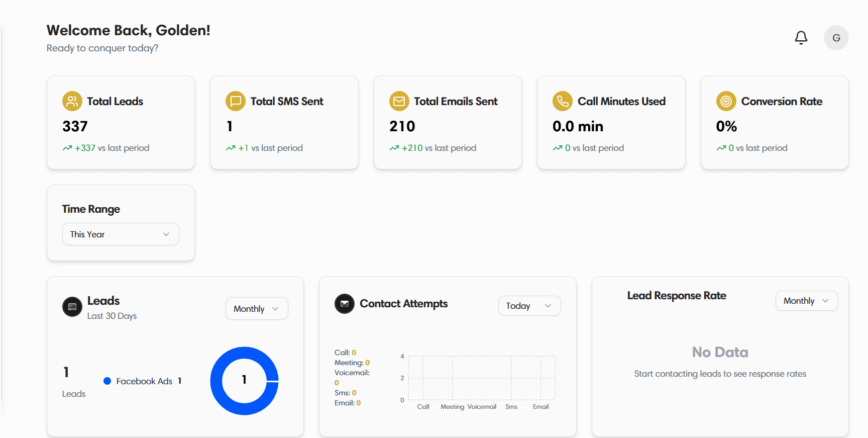868x438 pixels.
Task: Click the Facebook Ads legend label
Action: tap(144, 381)
